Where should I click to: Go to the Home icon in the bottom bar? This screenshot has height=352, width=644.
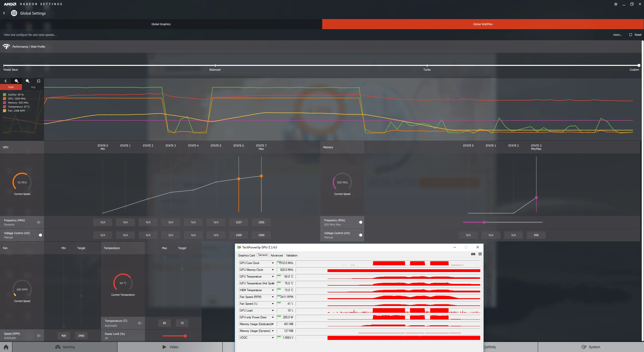click(x=6, y=347)
